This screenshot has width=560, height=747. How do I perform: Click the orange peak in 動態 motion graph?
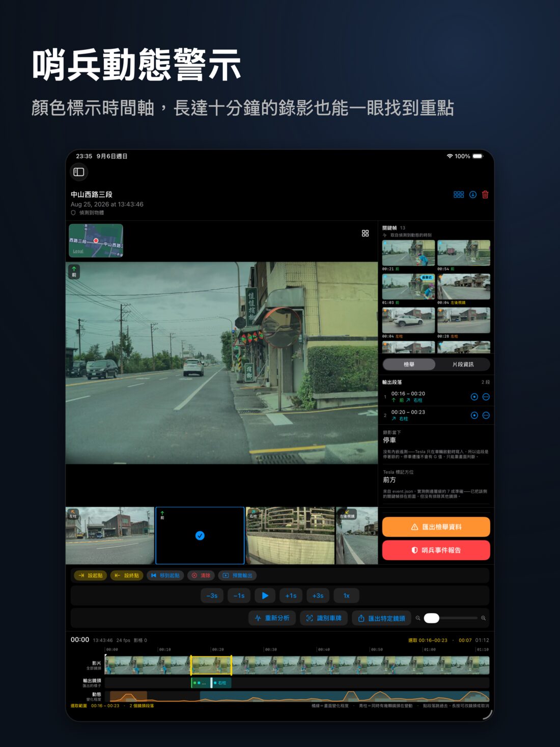point(128,696)
